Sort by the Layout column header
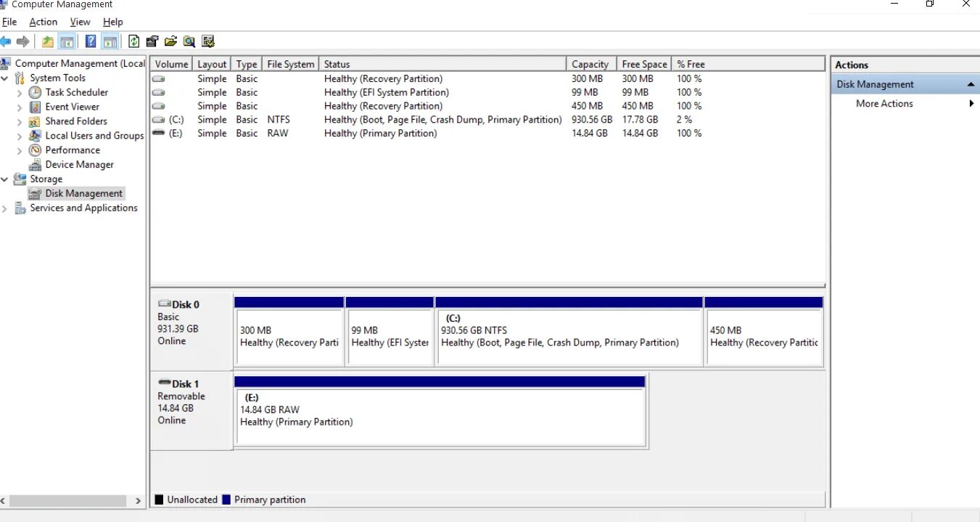980x522 pixels. pos(212,64)
